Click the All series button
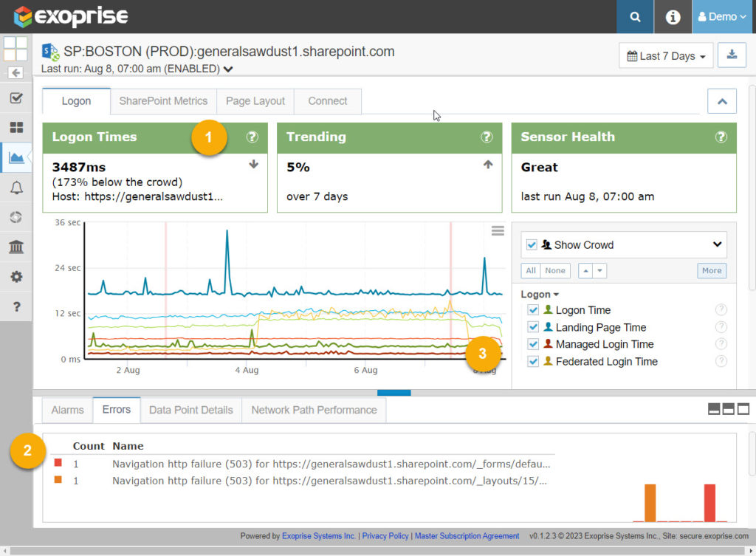 (x=530, y=271)
